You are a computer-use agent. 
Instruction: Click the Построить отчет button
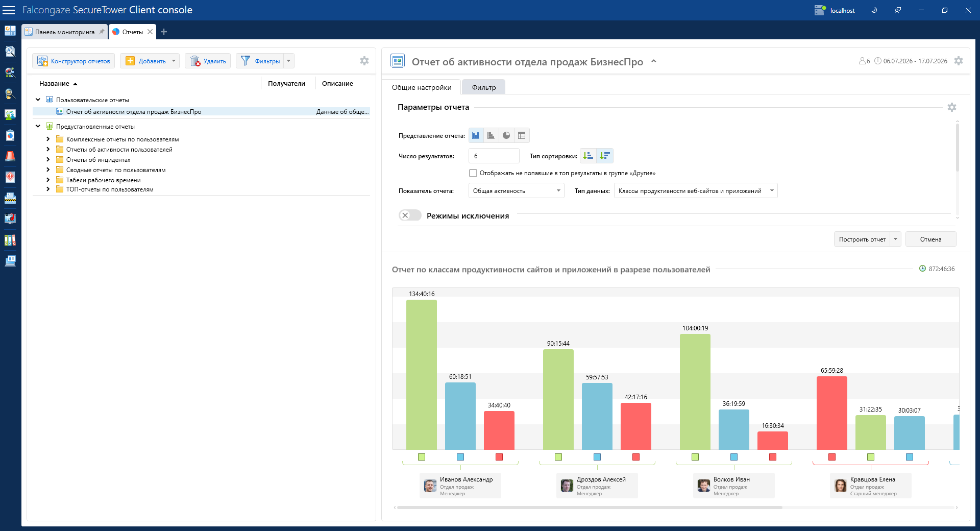862,239
